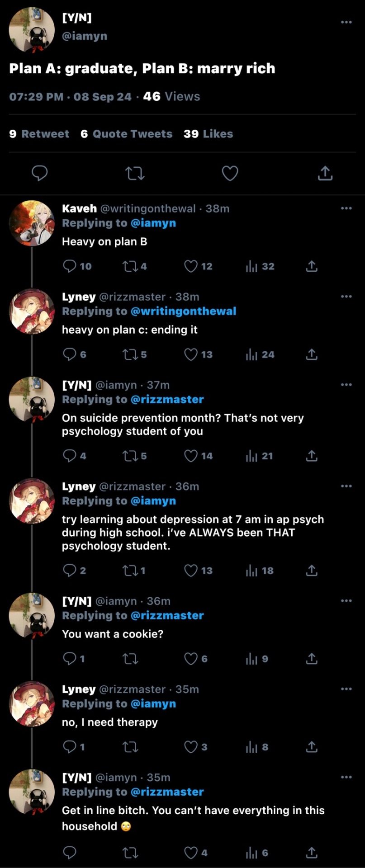Screen dimensions: 365x868
Task: Retweet the main Plan A tweet
Action: pos(135,173)
